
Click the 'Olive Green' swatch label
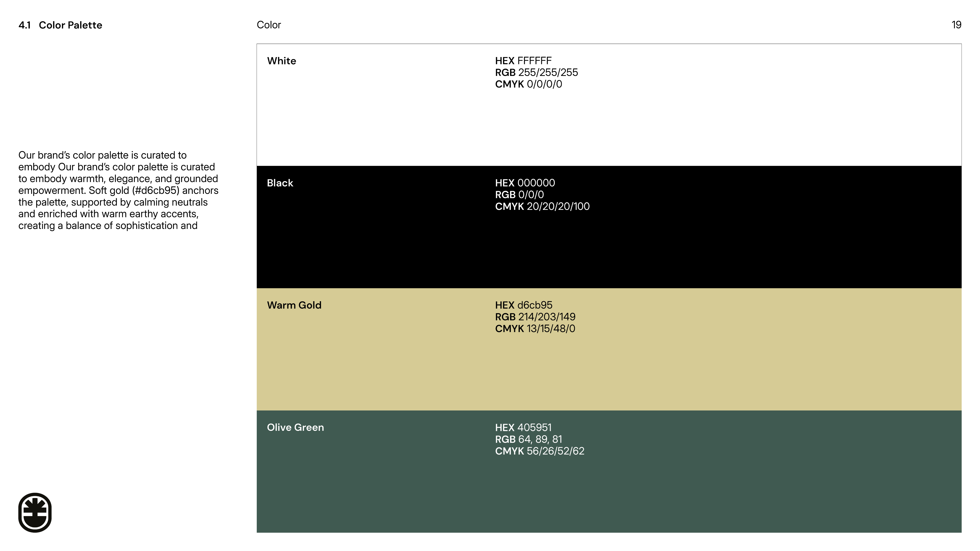point(295,427)
